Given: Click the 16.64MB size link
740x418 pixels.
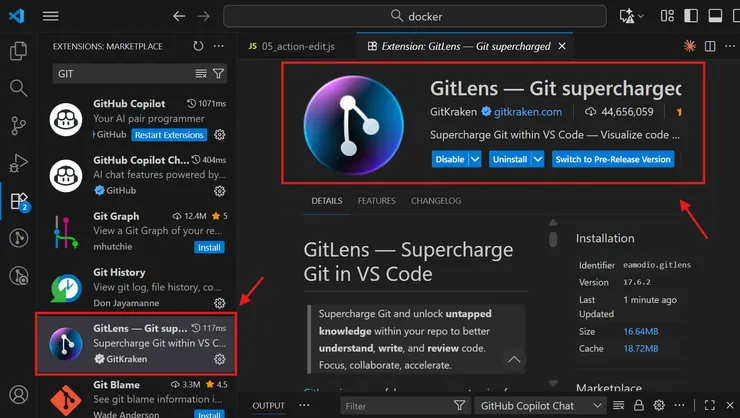Looking at the screenshot, I should [x=640, y=331].
